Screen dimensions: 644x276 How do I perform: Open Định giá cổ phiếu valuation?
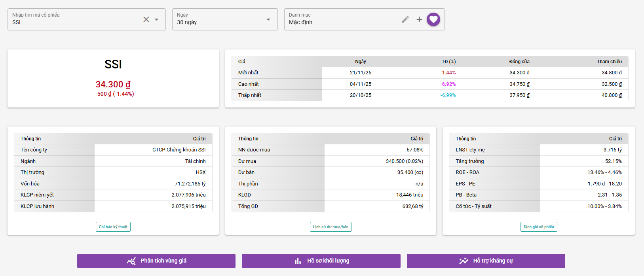coord(539,227)
